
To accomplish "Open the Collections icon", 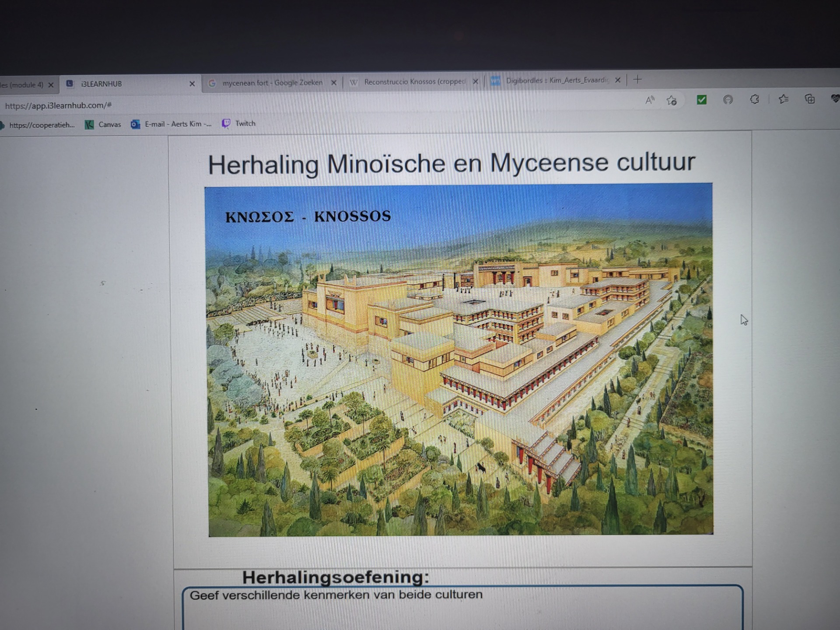I will [x=810, y=99].
